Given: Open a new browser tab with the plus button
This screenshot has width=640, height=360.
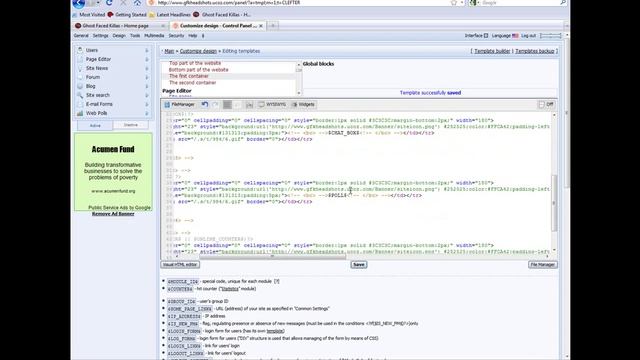Looking at the screenshot, I should point(273,26).
